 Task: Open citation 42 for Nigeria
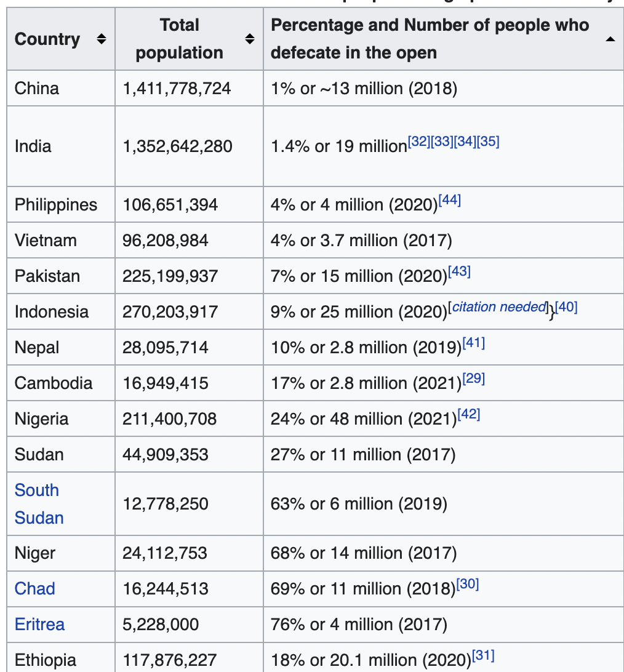coord(469,414)
